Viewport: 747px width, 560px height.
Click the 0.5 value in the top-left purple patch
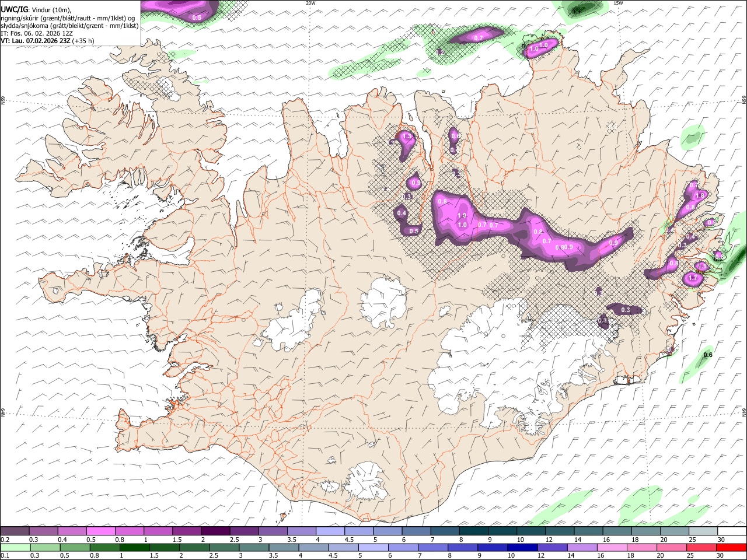197,18
